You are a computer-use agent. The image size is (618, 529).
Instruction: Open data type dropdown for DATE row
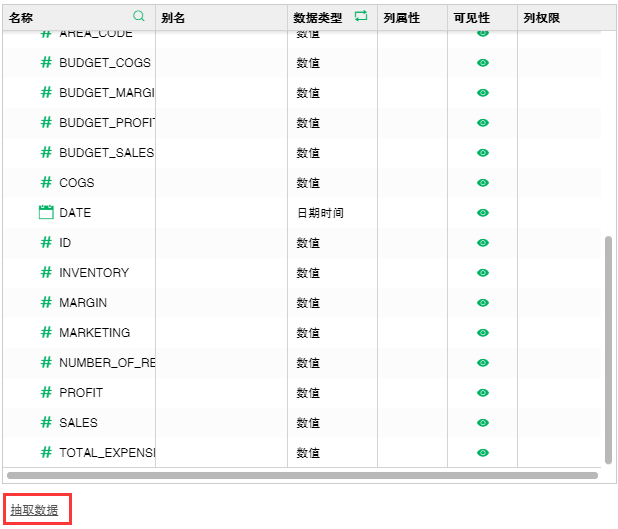tap(331, 213)
